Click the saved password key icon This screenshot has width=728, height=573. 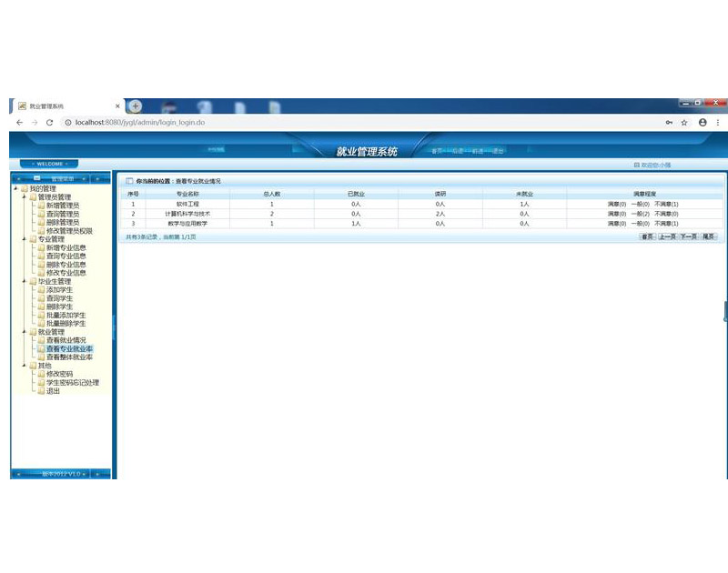[669, 122]
